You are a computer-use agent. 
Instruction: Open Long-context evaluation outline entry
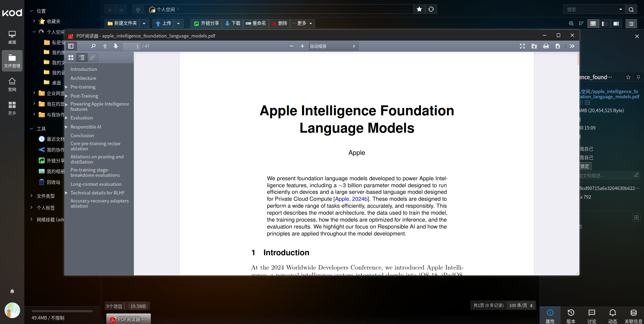pos(96,184)
